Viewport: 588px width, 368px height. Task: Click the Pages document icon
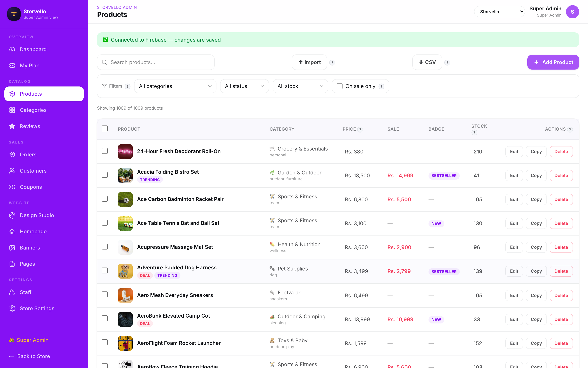12,264
